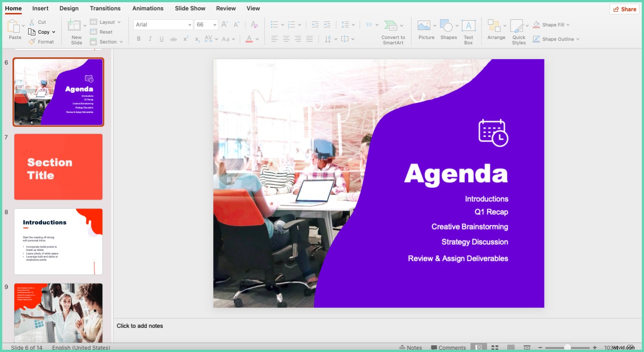This screenshot has width=644, height=352.
Task: Toggle bold formatting
Action: point(139,39)
